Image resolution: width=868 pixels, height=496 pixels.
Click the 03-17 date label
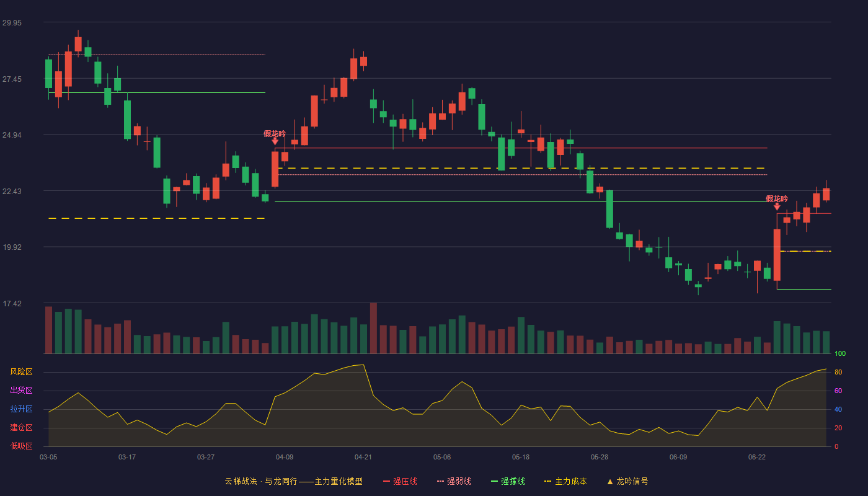click(127, 457)
